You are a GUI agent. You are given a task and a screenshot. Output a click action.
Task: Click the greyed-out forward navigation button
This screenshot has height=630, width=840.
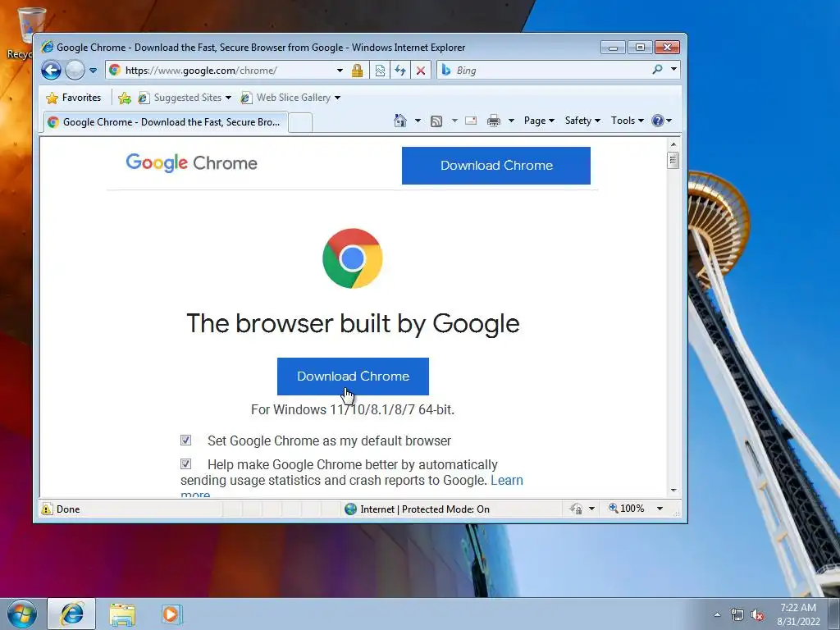(75, 71)
